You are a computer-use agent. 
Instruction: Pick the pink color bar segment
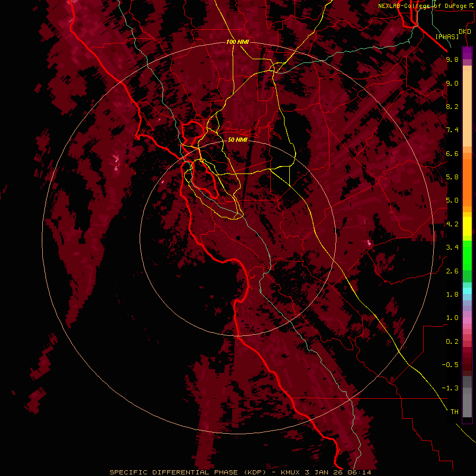coord(467,321)
